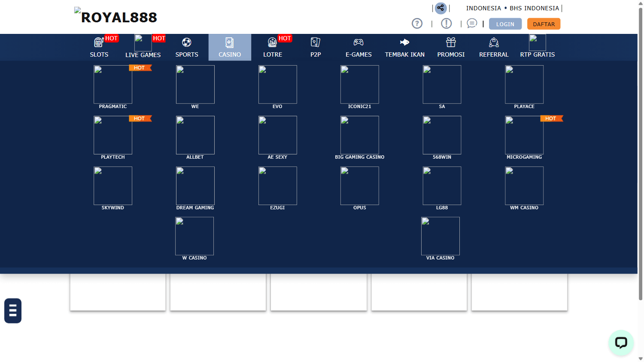Click the share icon near the top right

click(441, 8)
